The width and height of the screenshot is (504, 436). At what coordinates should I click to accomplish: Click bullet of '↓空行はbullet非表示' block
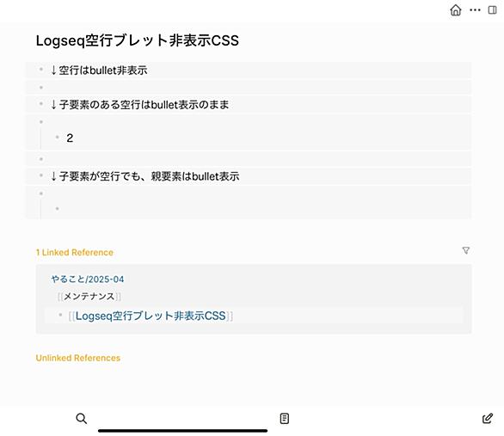[x=41, y=69]
